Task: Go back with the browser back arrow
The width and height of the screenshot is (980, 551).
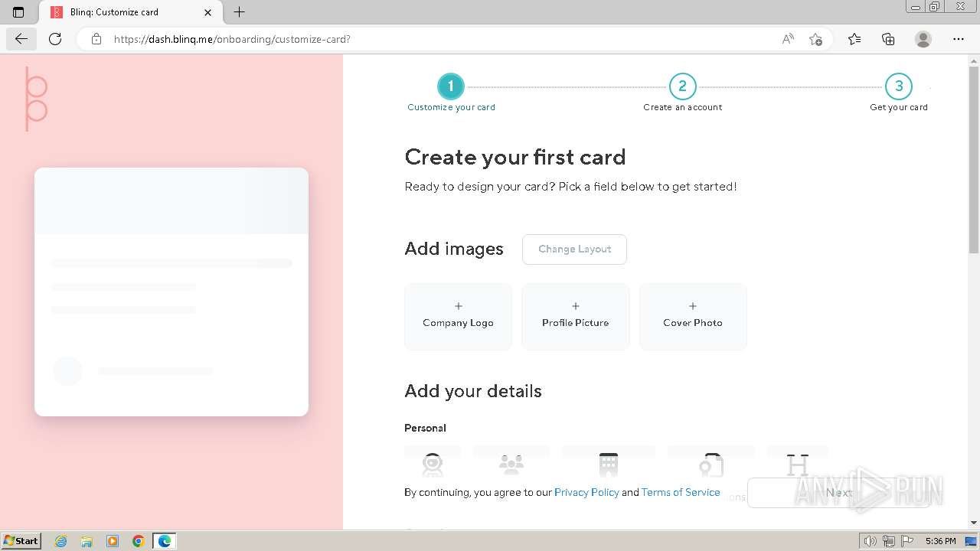Action: tap(21, 39)
